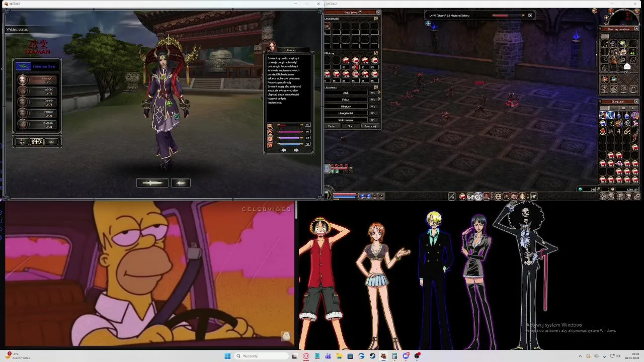Switch to Ekwipunek tab I
The height and width of the screenshot is (362, 644).
(603, 108)
